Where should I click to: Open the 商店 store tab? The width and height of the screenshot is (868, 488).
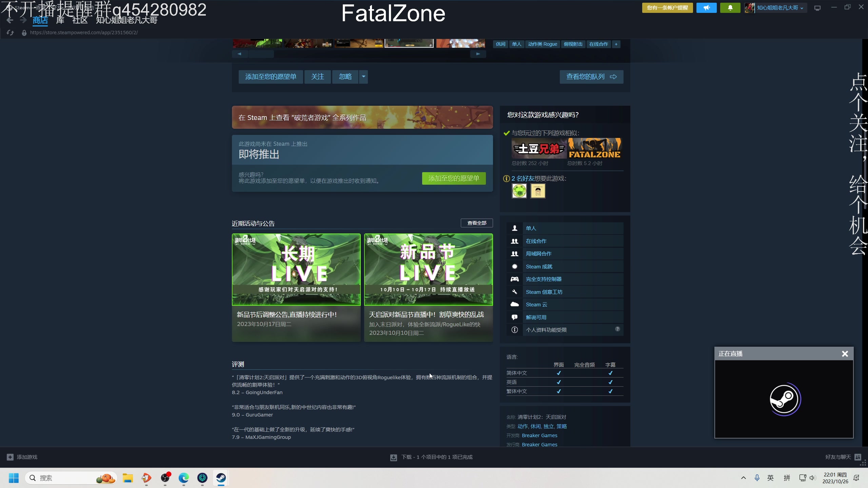[40, 20]
